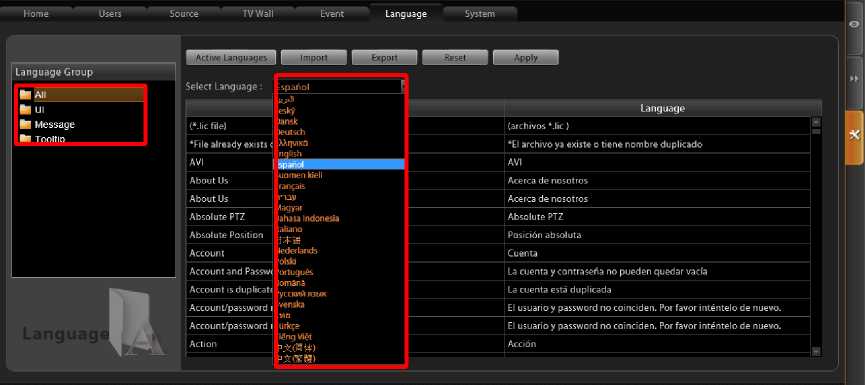Choose Svenska from the language list

coord(340,304)
